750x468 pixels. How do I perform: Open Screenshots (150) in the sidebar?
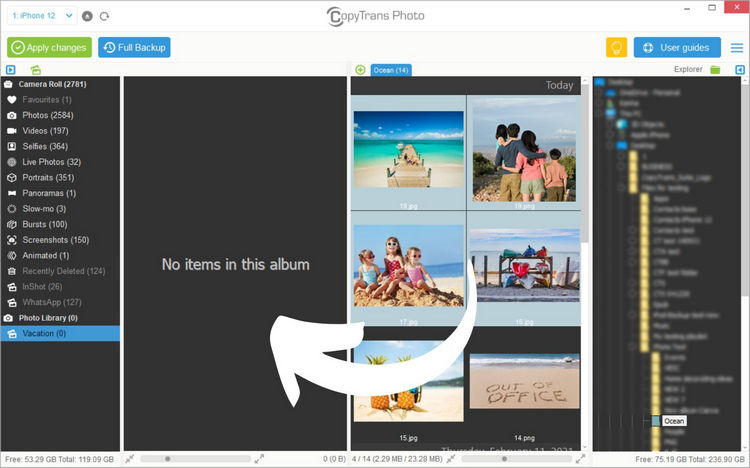(55, 240)
